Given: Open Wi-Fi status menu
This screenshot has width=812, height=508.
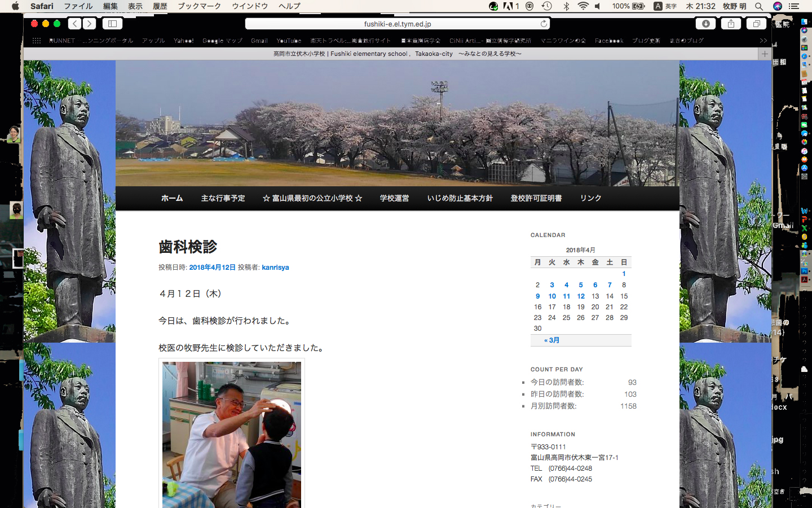Looking at the screenshot, I should (x=583, y=6).
